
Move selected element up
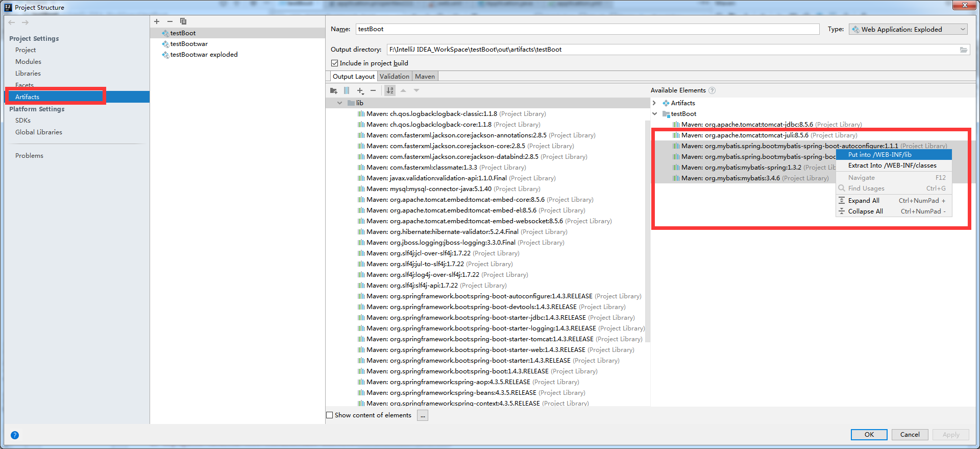(403, 90)
